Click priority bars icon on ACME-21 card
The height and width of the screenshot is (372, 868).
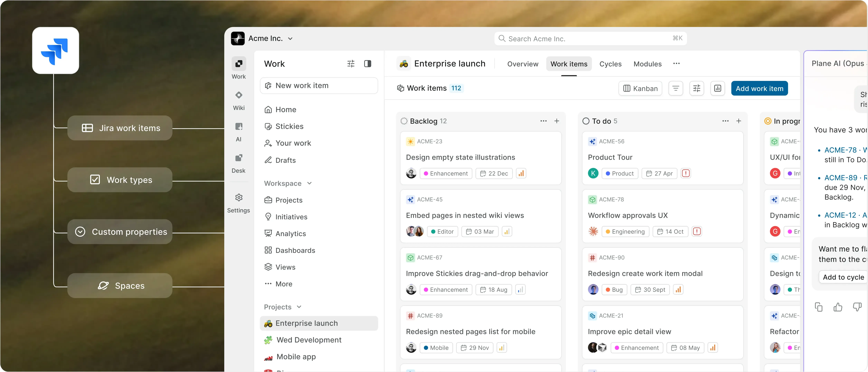tap(713, 347)
